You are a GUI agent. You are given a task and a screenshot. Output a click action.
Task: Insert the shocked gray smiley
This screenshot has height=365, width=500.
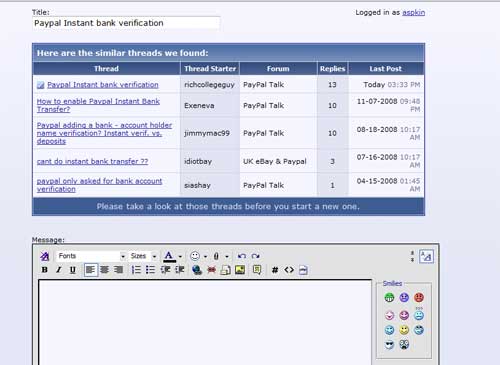(404, 344)
